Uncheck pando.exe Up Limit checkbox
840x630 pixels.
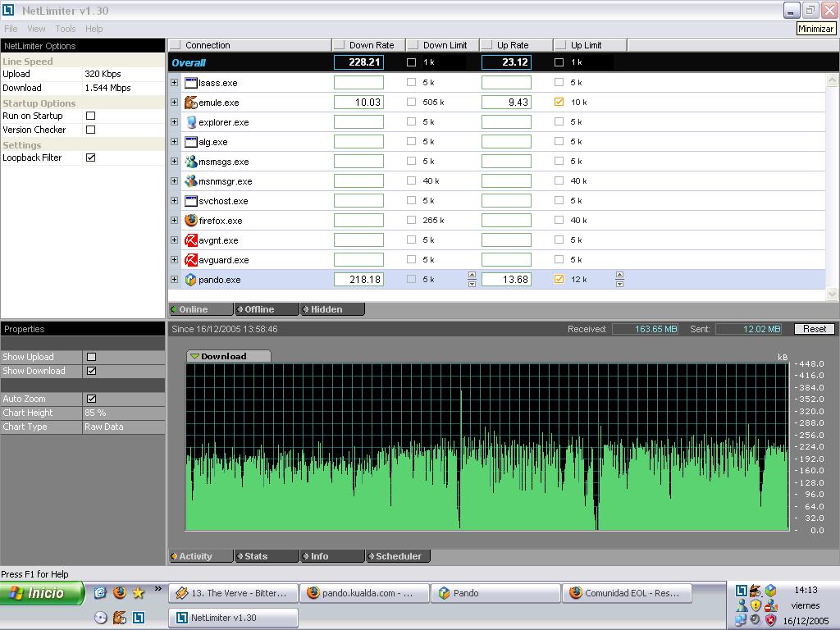click(559, 279)
